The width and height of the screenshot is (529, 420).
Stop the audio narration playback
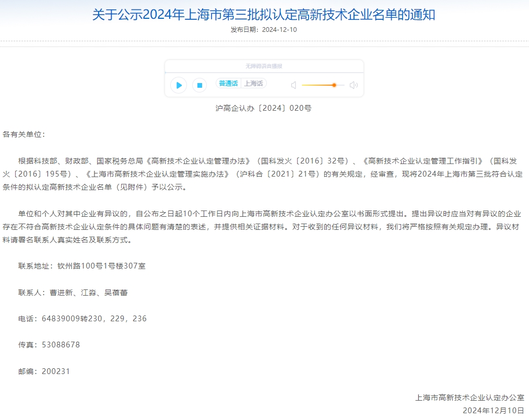[199, 85]
